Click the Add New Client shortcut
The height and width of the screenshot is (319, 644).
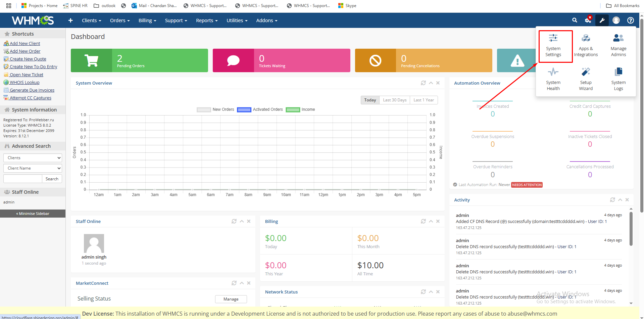[x=24, y=43]
